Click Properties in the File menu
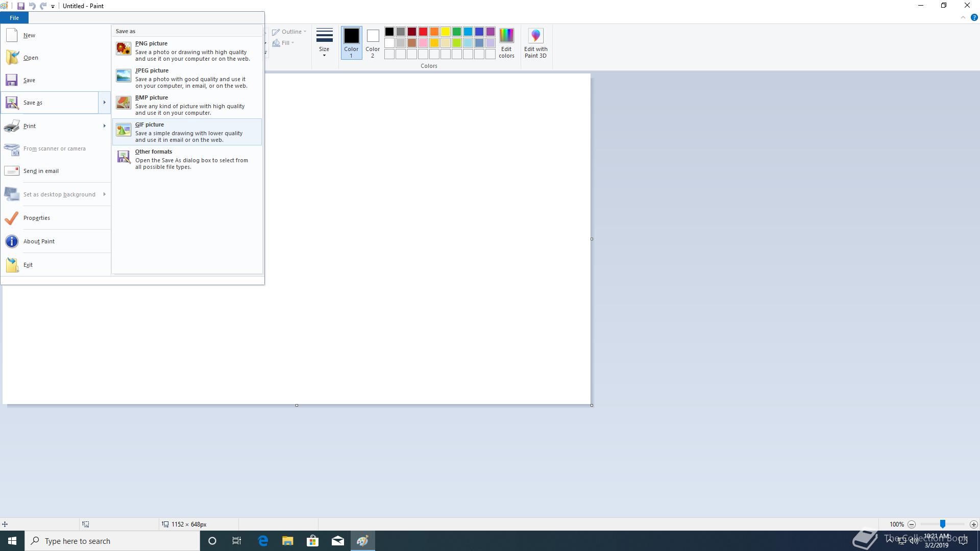Image resolution: width=980 pixels, height=551 pixels. click(x=37, y=218)
